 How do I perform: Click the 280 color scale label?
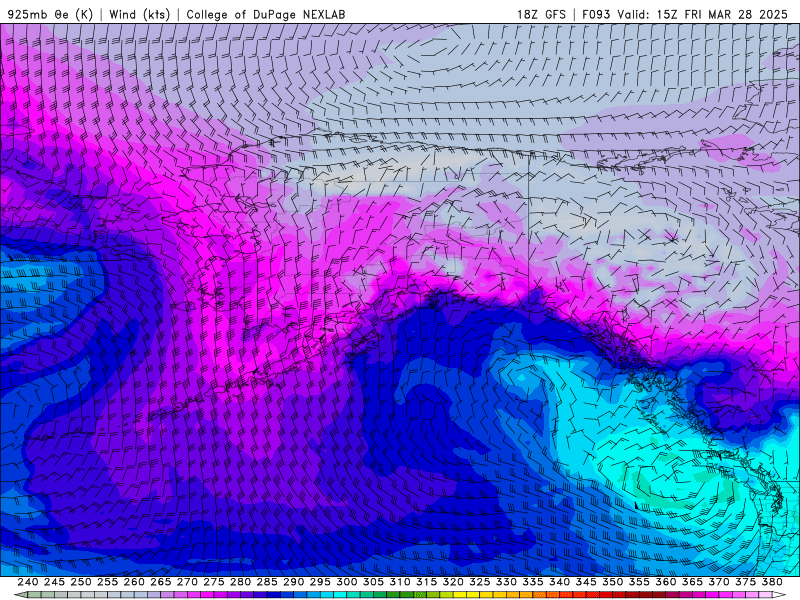click(x=240, y=582)
